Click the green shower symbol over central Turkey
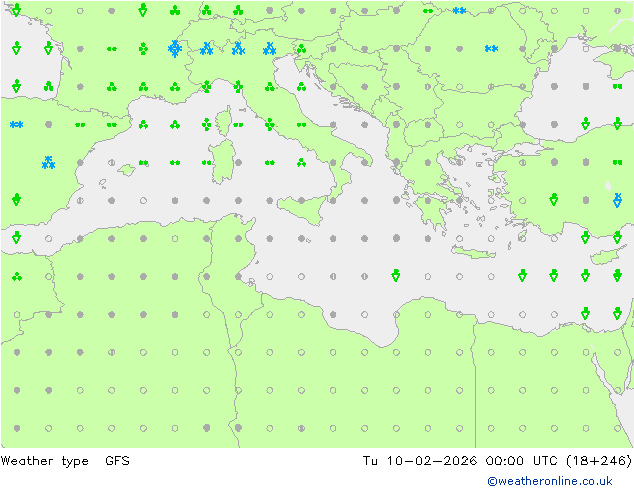The width and height of the screenshot is (634, 490). tap(554, 199)
